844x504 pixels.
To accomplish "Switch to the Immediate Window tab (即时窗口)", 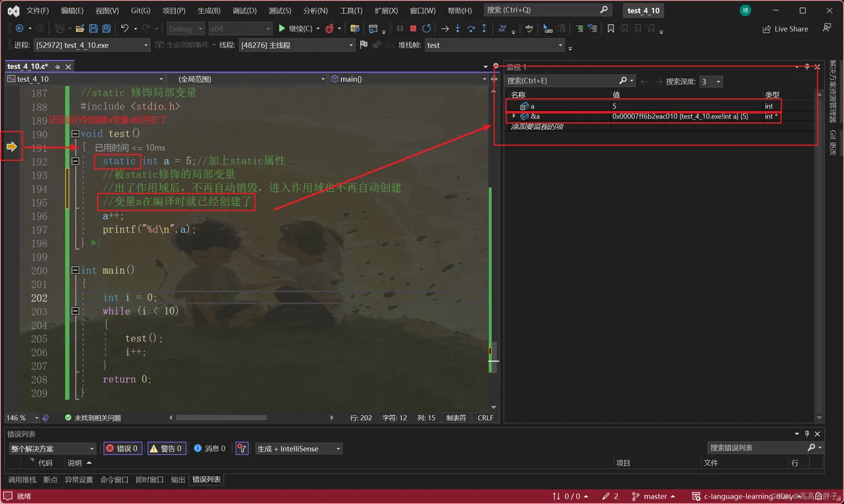I will [150, 480].
